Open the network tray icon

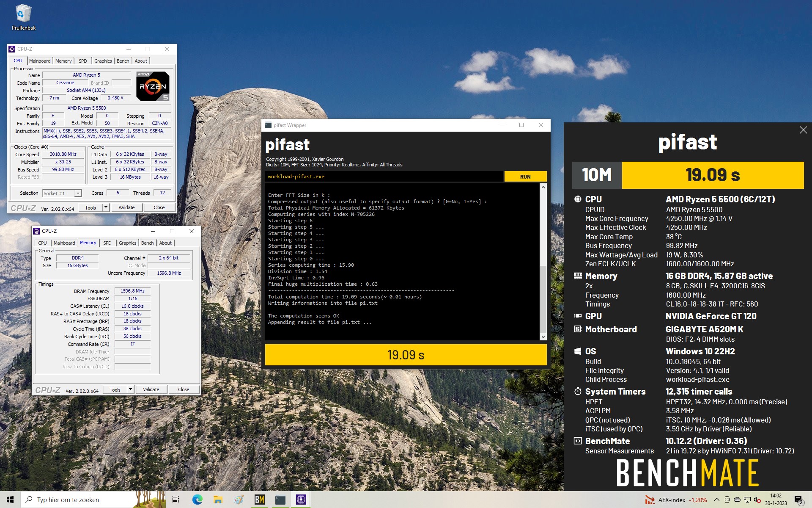(747, 500)
